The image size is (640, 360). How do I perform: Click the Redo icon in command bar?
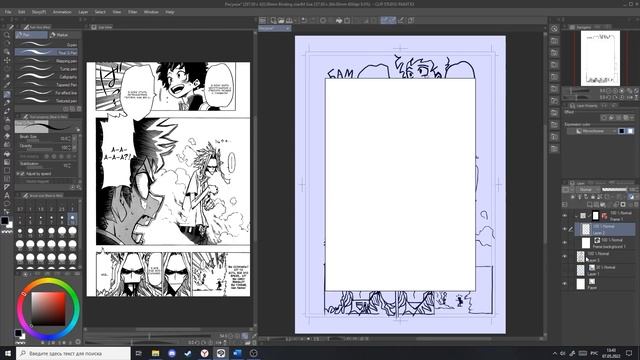313,20
